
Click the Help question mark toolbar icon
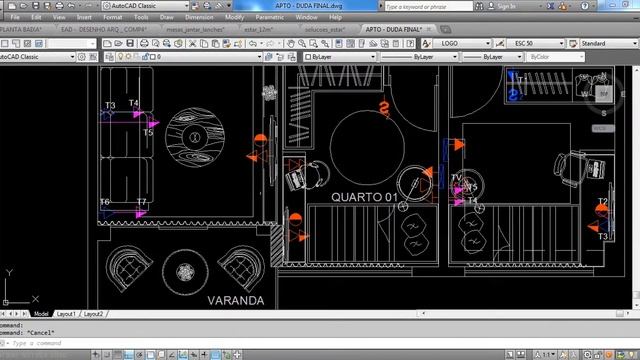[x=410, y=43]
